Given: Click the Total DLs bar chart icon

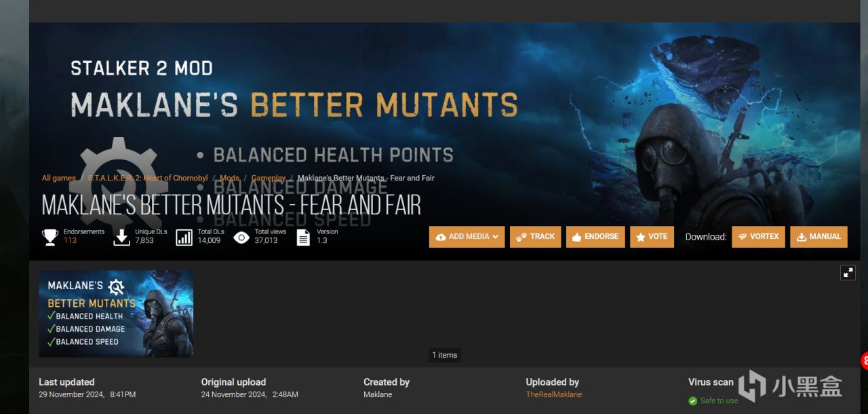Looking at the screenshot, I should [184, 237].
